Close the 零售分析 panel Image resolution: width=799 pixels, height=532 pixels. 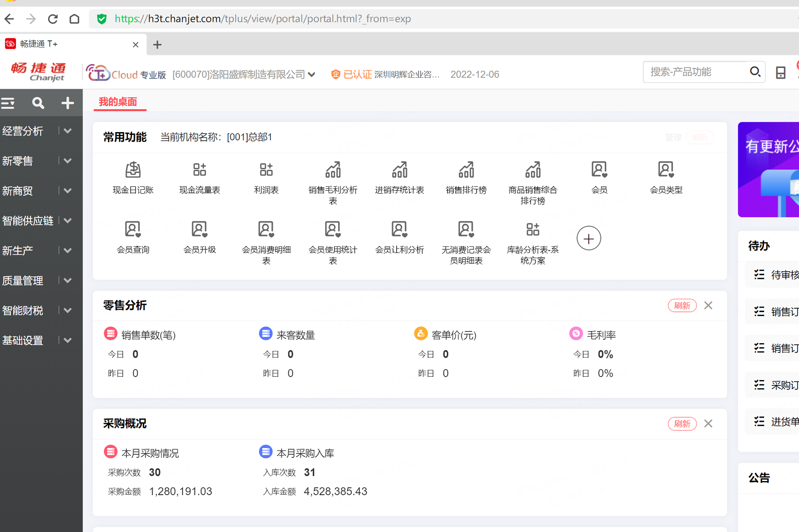[708, 305]
